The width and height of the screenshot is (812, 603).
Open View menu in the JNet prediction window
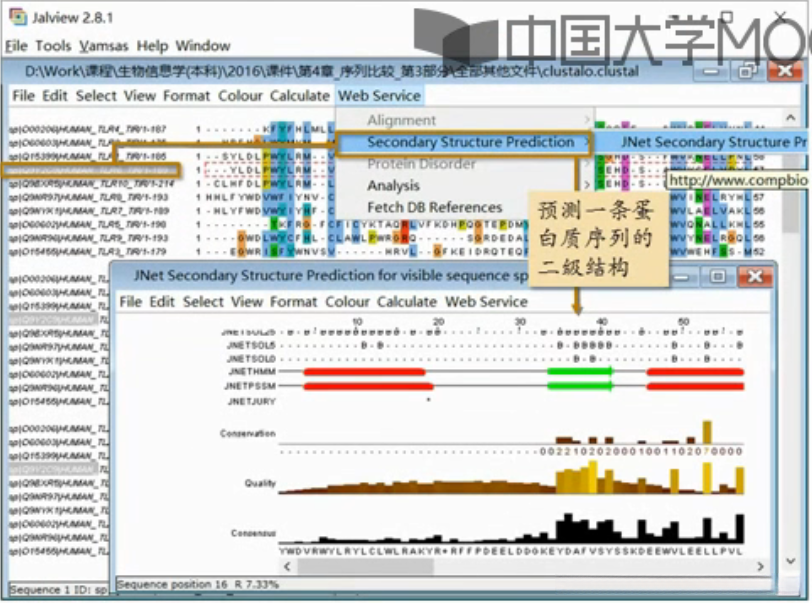(x=247, y=302)
